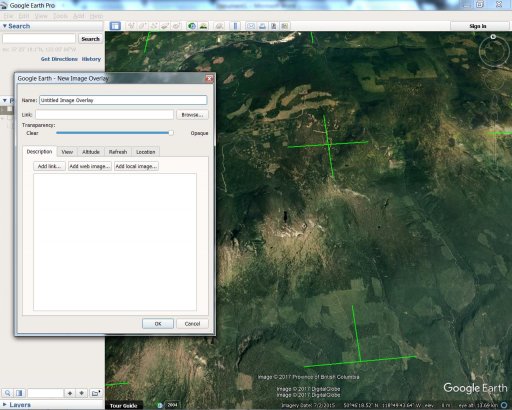Collapse the Places panel triangle
The height and width of the screenshot is (410, 512).
(x=5, y=100)
